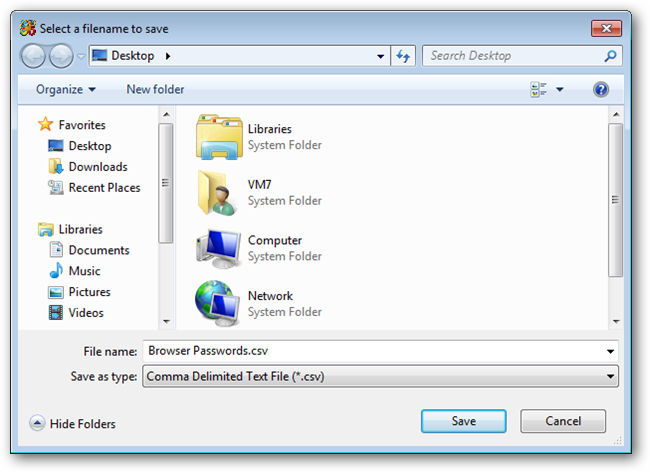Select the 'VM7' label in file list

(x=260, y=185)
